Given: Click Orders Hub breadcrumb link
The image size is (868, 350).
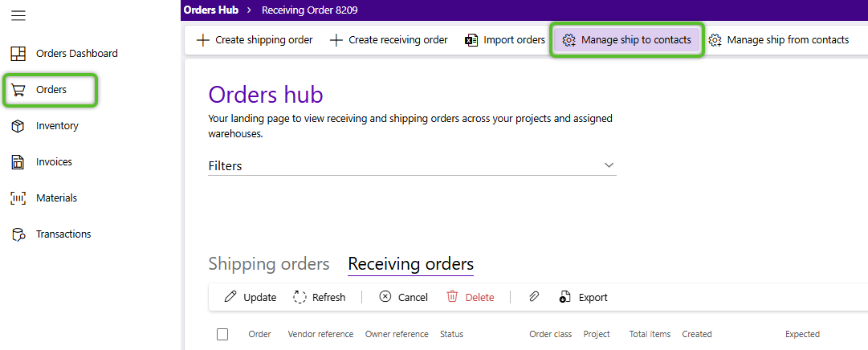Looking at the screenshot, I should pos(211,10).
